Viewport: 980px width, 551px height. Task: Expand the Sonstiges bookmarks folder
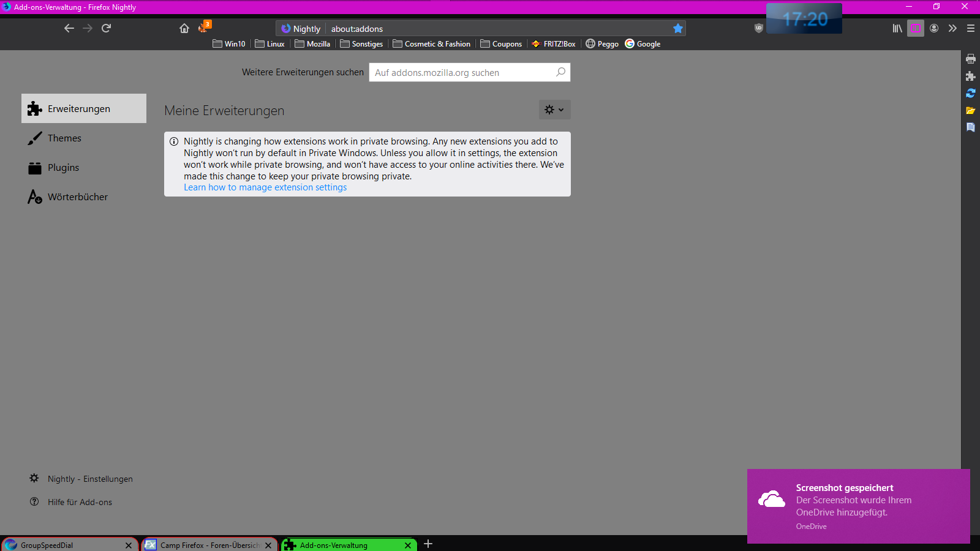pos(361,44)
